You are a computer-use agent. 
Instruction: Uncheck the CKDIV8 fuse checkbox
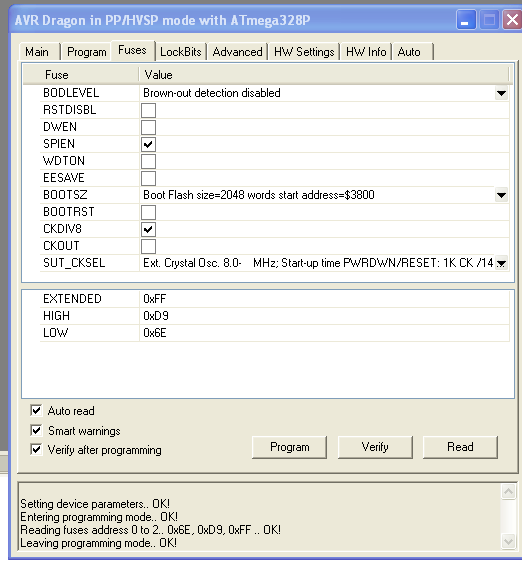click(x=148, y=229)
